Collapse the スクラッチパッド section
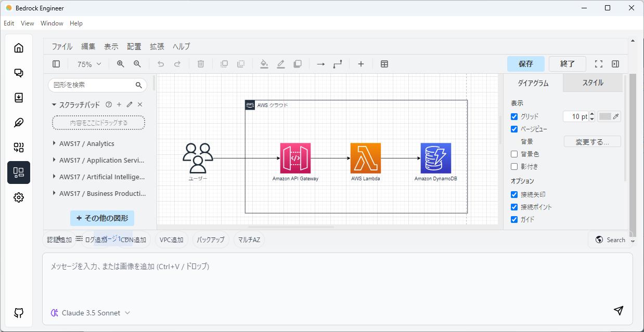 point(76,104)
